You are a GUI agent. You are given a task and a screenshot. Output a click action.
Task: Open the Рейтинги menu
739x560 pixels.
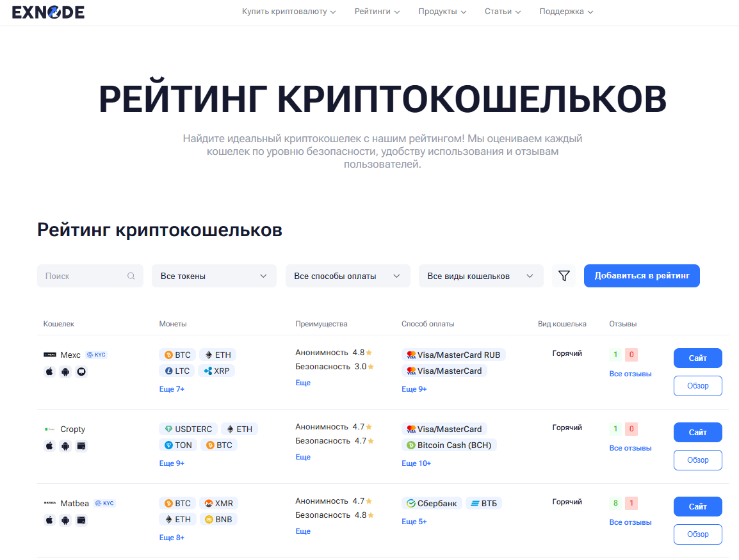click(x=377, y=11)
